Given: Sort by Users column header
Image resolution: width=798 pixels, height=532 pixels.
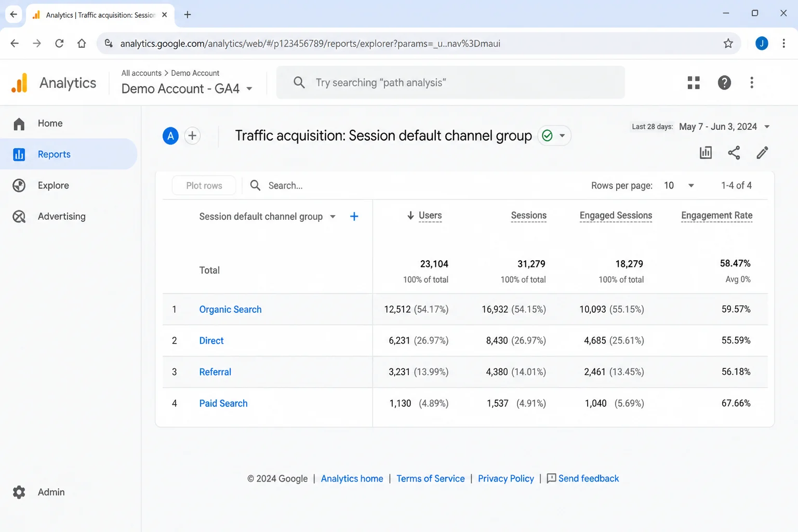Looking at the screenshot, I should click(x=430, y=216).
